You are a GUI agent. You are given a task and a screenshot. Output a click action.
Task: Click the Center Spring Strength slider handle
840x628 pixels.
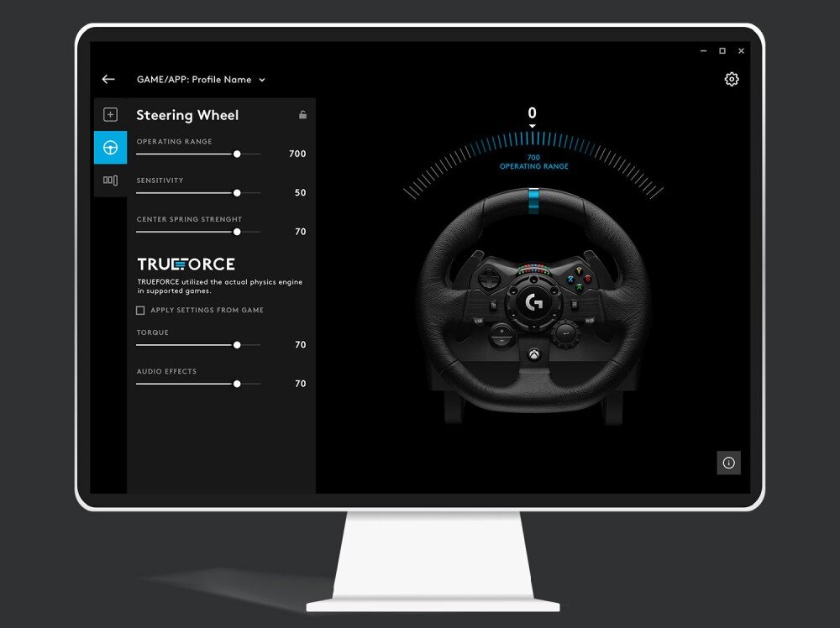tap(237, 232)
